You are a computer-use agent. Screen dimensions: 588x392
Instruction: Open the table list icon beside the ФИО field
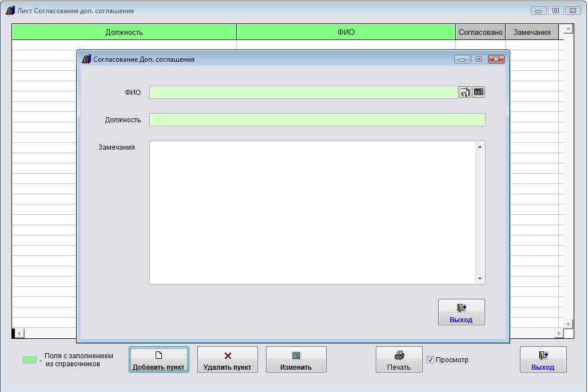[x=479, y=92]
